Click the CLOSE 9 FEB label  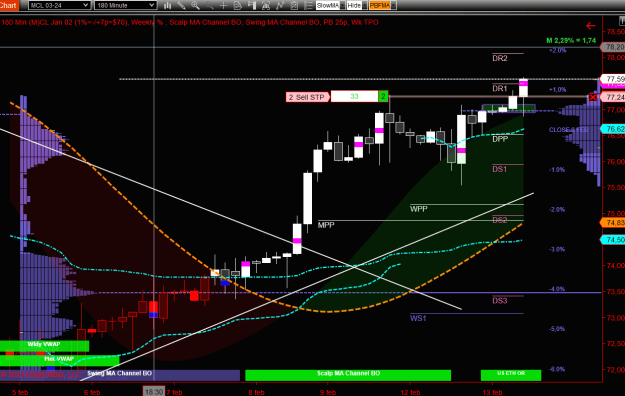tap(568, 130)
